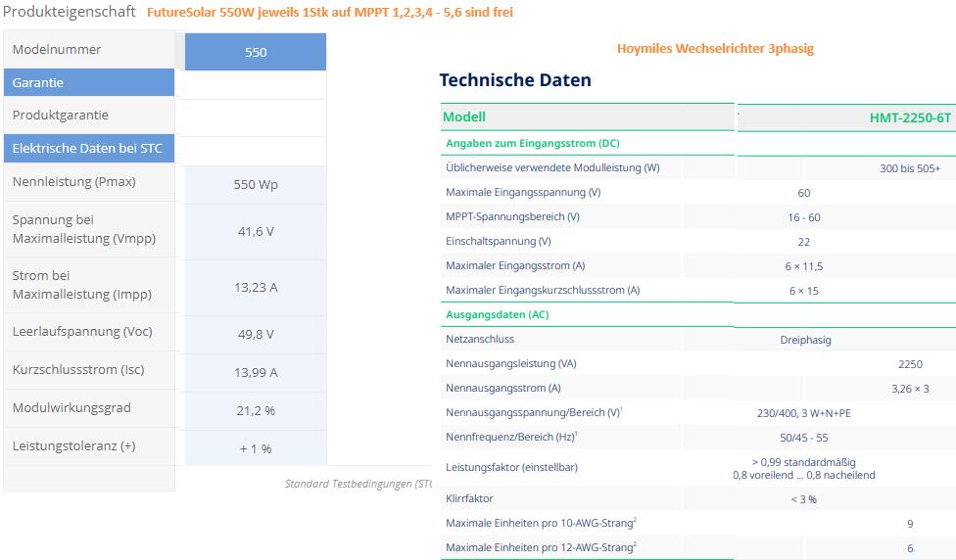
Task: Select the < 3 % value
Action: coord(803,499)
